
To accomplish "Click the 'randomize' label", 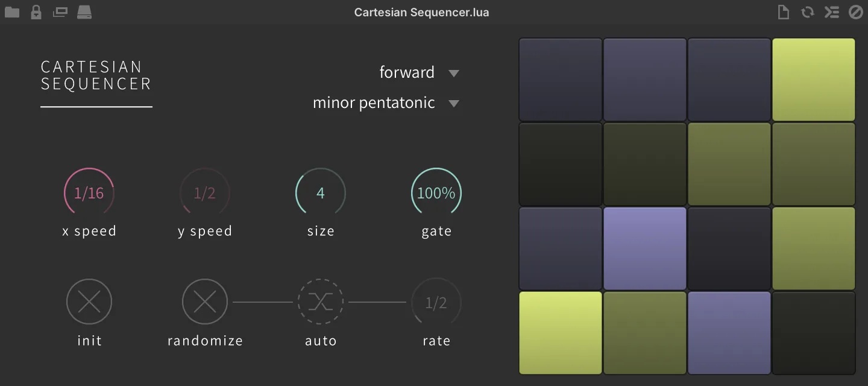I will pos(205,341).
